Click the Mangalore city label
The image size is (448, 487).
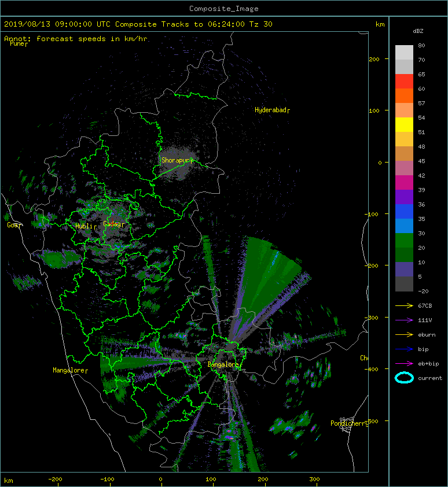(x=69, y=370)
